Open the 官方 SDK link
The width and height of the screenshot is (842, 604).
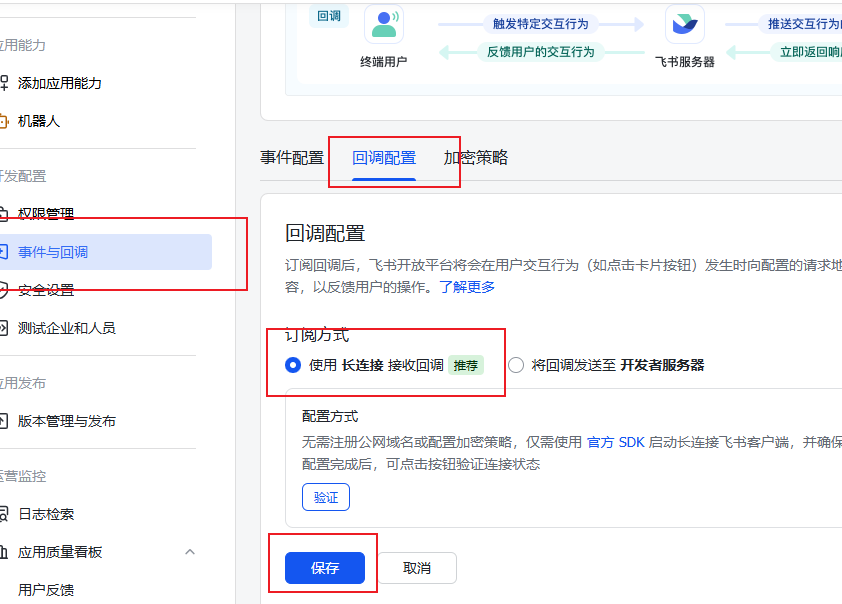click(615, 442)
